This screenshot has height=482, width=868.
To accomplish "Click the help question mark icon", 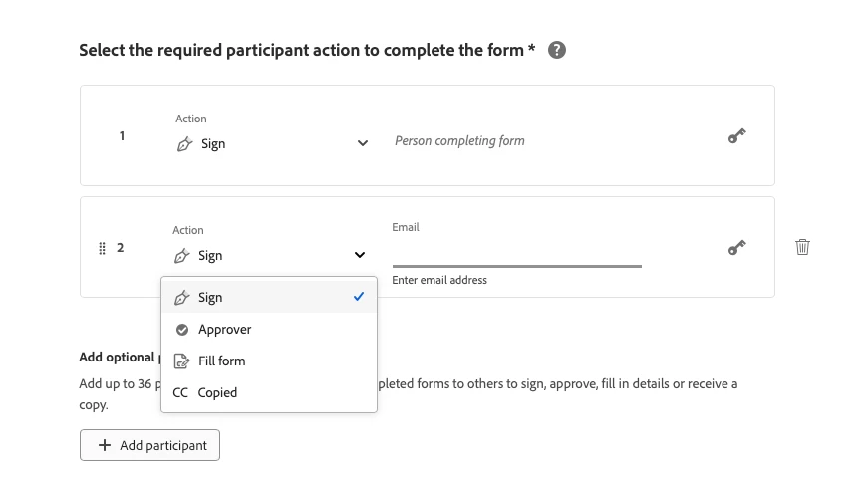I will tap(557, 50).
